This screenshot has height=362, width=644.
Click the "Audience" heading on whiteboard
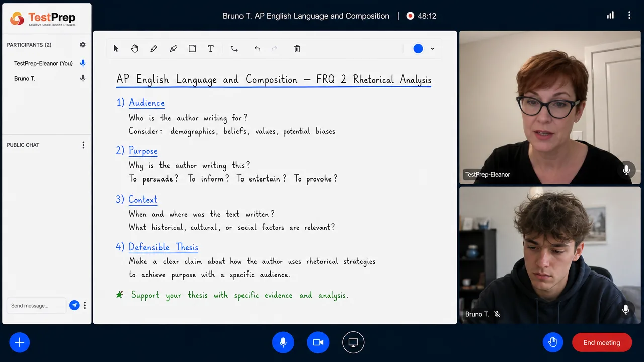coord(146,103)
